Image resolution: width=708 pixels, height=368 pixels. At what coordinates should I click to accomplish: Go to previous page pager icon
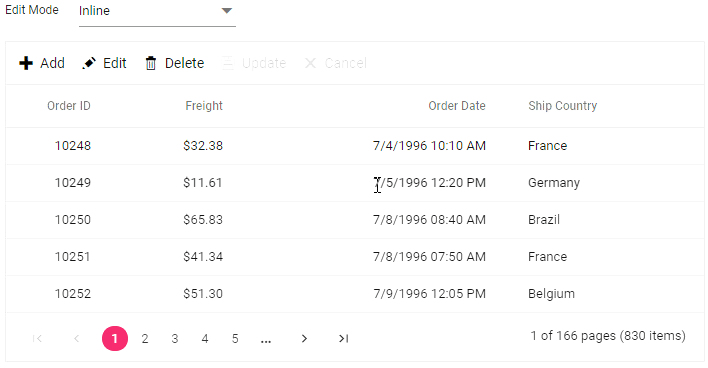(x=77, y=339)
